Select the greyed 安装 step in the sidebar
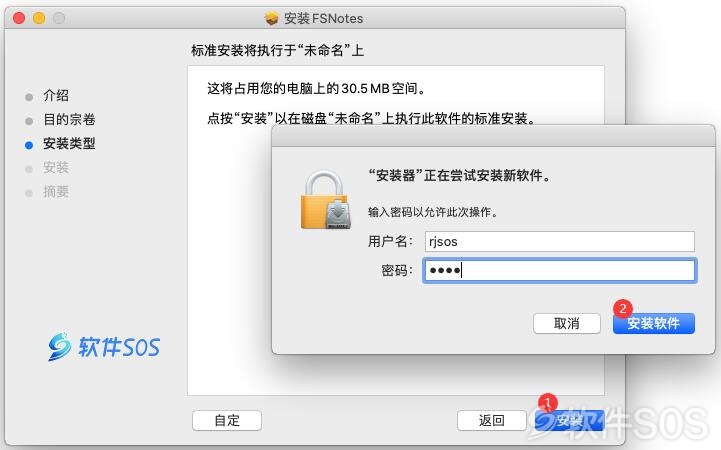721x450 pixels. [x=56, y=168]
